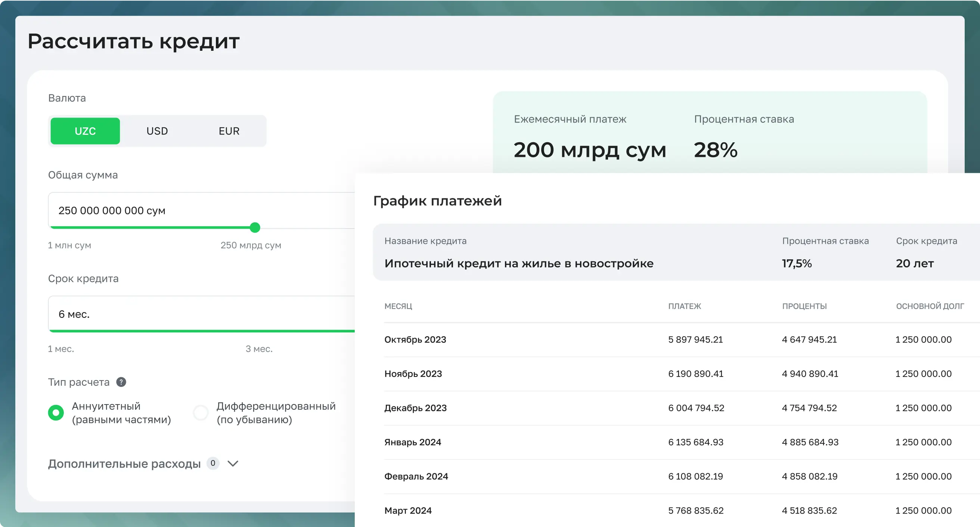Switch currency to UZC
The width and height of the screenshot is (980, 527).
tap(85, 131)
